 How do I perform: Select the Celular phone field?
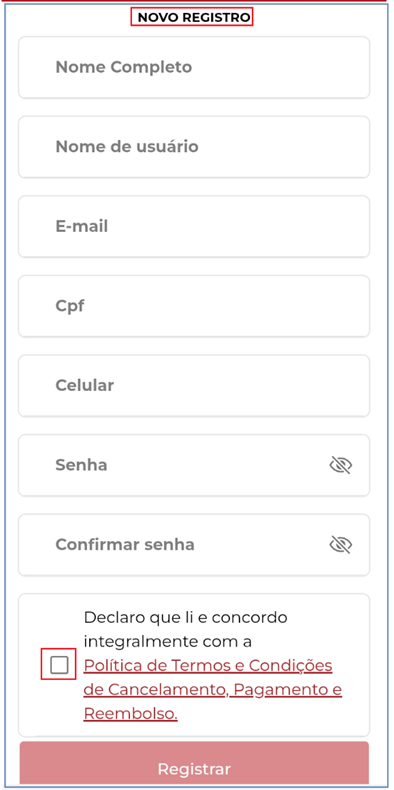pyautogui.click(x=194, y=385)
